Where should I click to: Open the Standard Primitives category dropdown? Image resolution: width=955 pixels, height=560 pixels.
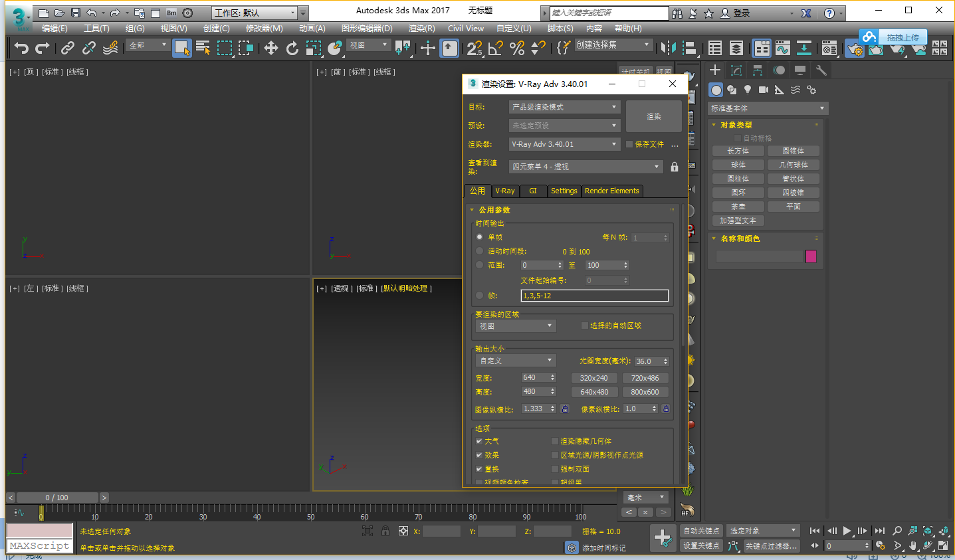(x=768, y=108)
